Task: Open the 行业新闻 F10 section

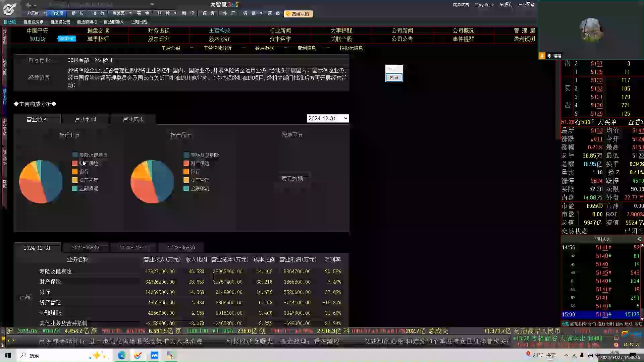Action: [x=280, y=31]
